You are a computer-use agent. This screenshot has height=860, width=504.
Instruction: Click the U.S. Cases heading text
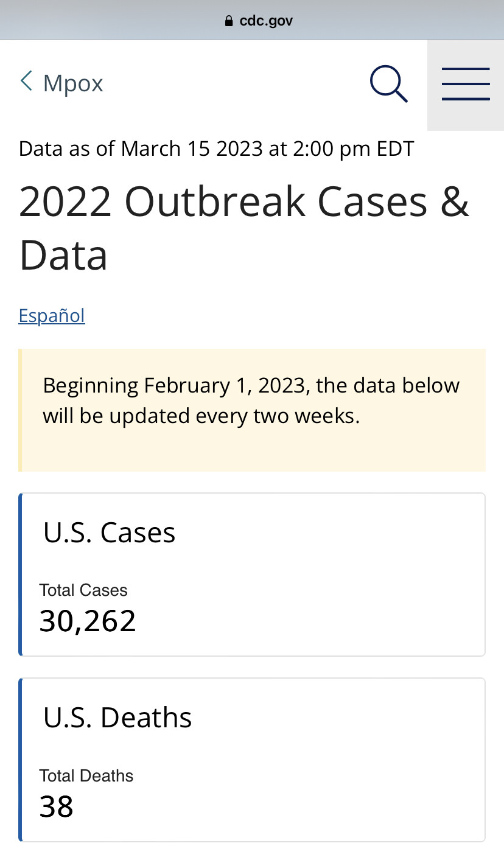click(x=110, y=533)
